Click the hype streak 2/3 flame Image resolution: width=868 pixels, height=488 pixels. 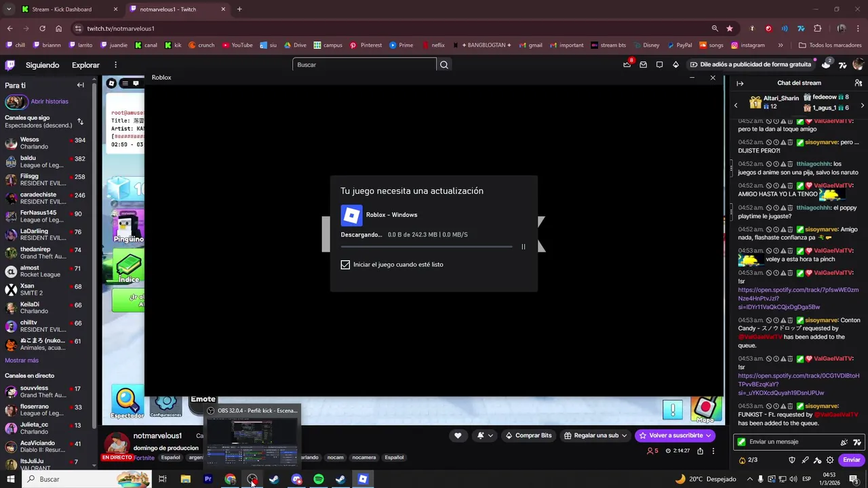point(747,460)
